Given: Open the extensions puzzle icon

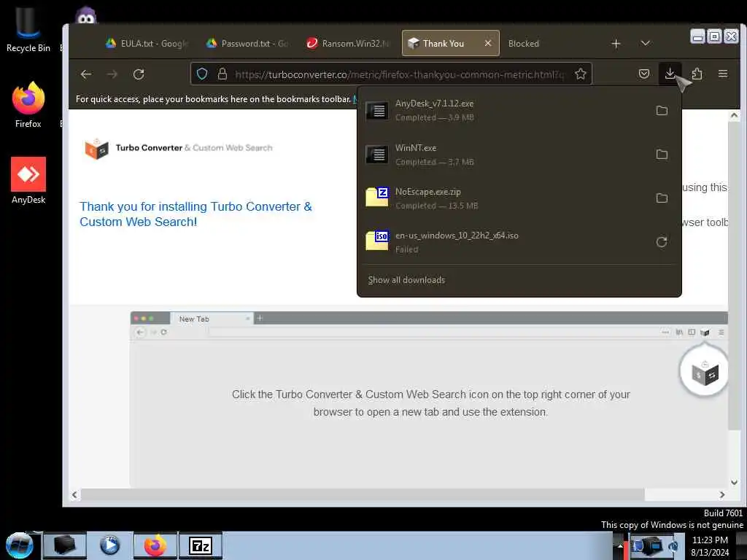Looking at the screenshot, I should (697, 74).
